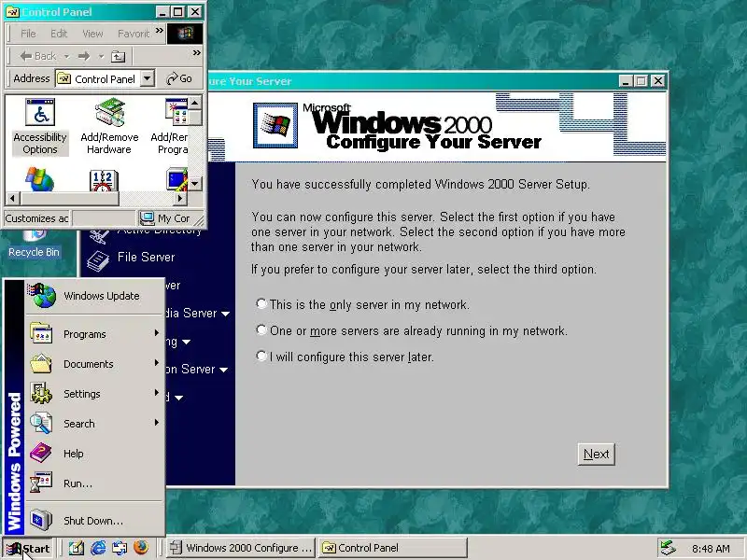Click the Back button in Control Panel
Screen dimensions: 747x560
pyautogui.click(x=38, y=56)
